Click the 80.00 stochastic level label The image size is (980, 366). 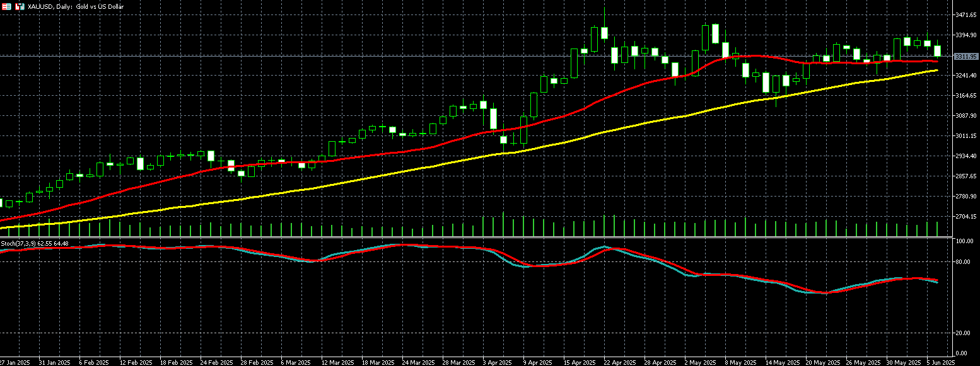(962, 261)
